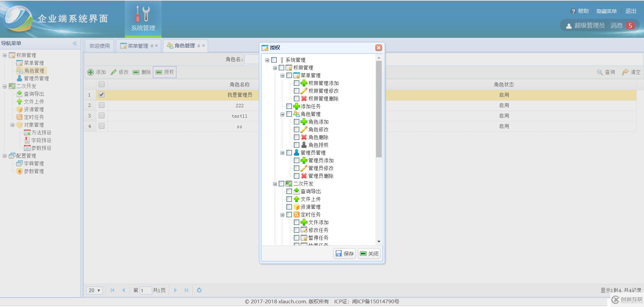Collapse the 角色管理 node in the tree
This screenshot has height=307, width=644.
[x=282, y=114]
